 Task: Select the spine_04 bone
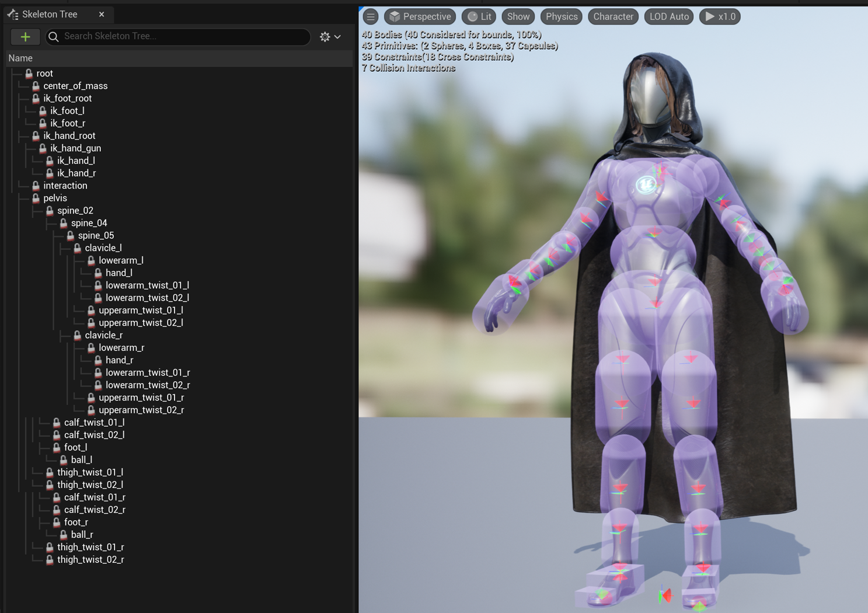click(89, 223)
